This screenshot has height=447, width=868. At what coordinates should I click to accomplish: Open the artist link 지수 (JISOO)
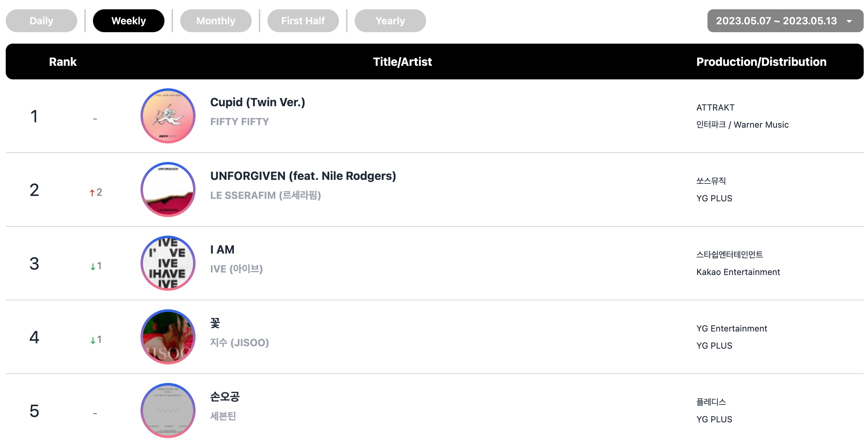(240, 343)
